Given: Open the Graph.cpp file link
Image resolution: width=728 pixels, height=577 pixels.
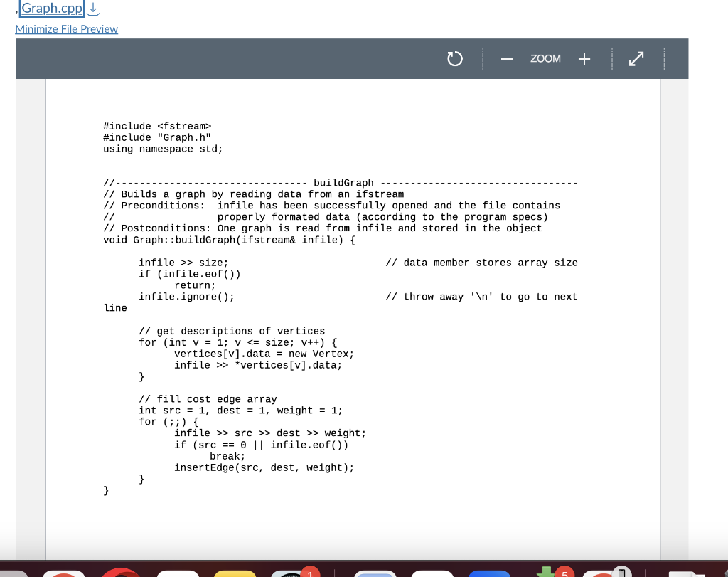Looking at the screenshot, I should (x=50, y=9).
